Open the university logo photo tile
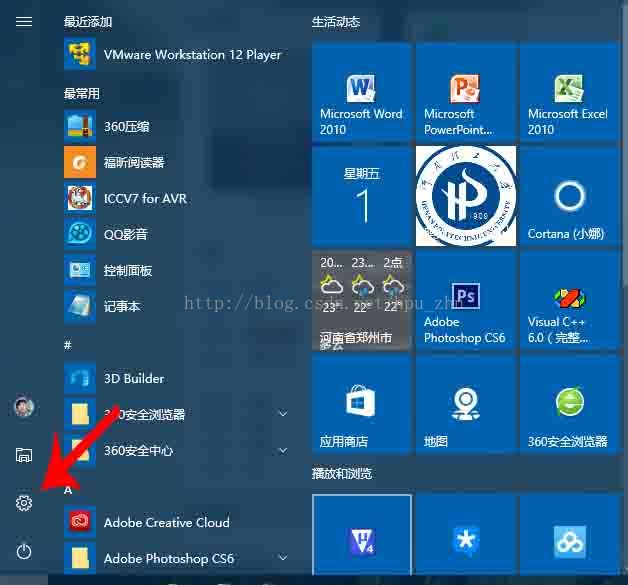The image size is (628, 585). click(466, 196)
